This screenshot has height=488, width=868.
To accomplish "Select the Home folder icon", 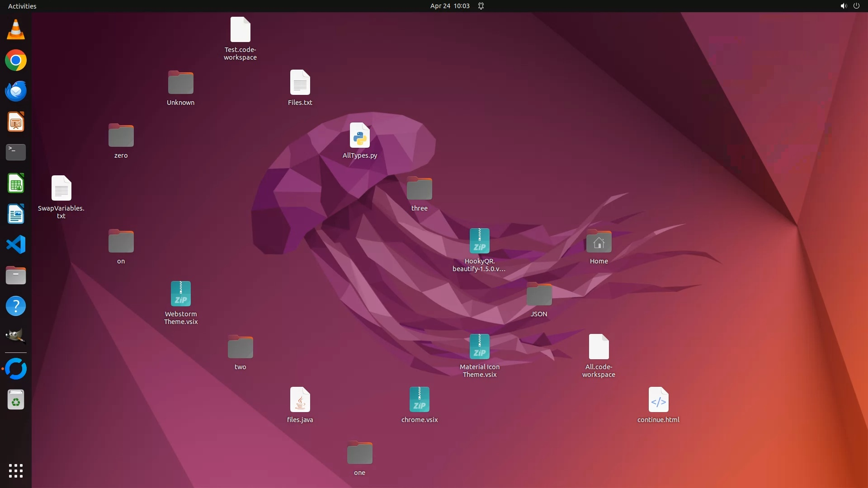I will click(599, 242).
